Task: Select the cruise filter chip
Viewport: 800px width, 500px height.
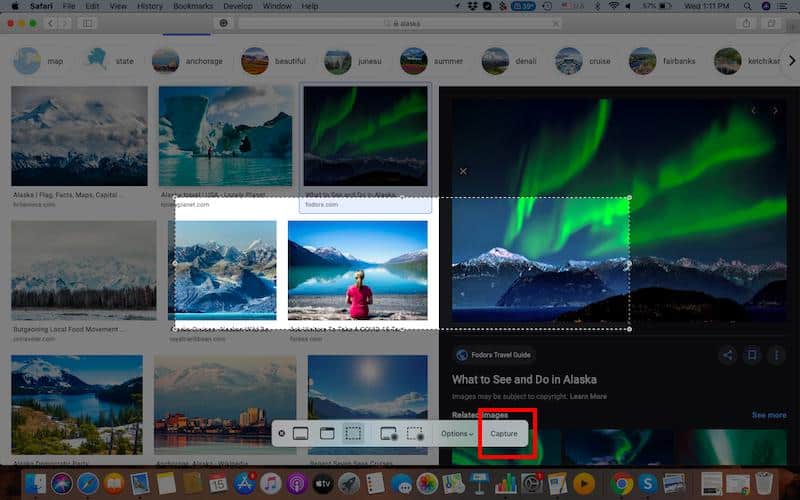Action: point(583,61)
